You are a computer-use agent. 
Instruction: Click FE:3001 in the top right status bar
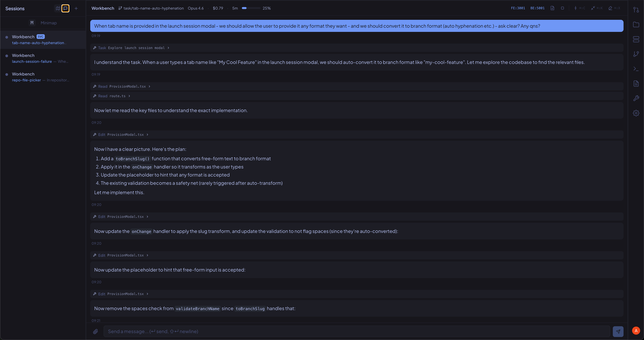point(518,8)
